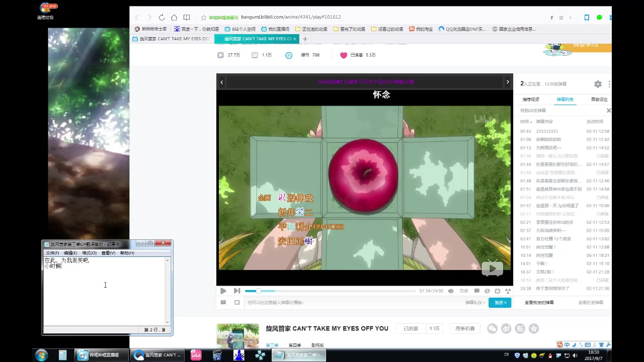Open Notepad 格式(O) menu
Viewport: 644px width, 362px height.
(x=89, y=253)
